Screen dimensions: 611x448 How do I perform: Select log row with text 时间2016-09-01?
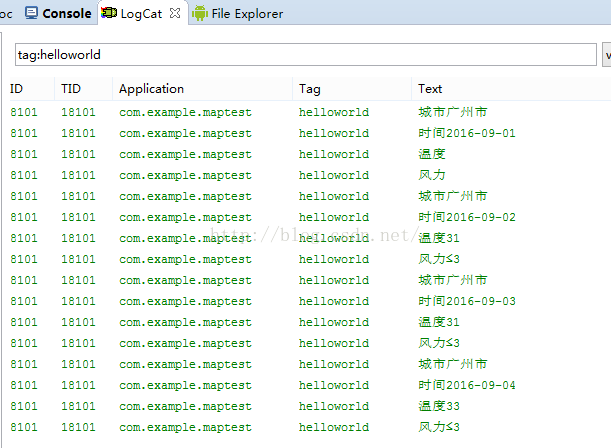[x=310, y=133]
